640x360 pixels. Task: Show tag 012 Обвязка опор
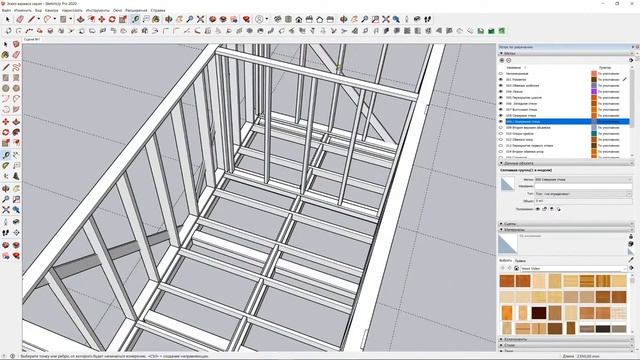(x=501, y=140)
